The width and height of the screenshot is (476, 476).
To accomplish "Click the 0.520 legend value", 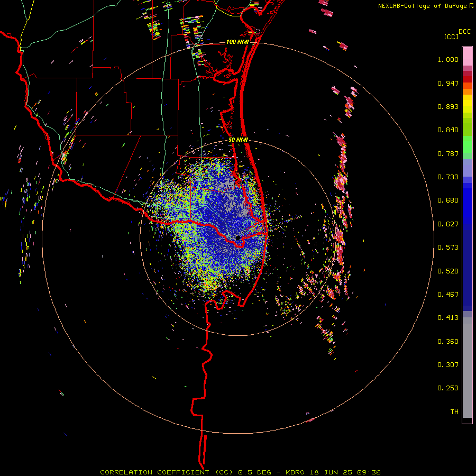I will (x=448, y=271).
